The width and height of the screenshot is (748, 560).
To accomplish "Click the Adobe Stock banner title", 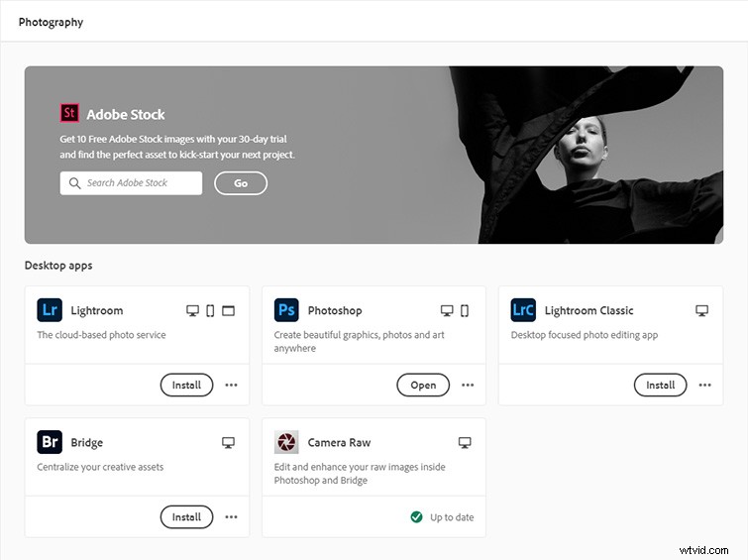I will pos(126,115).
